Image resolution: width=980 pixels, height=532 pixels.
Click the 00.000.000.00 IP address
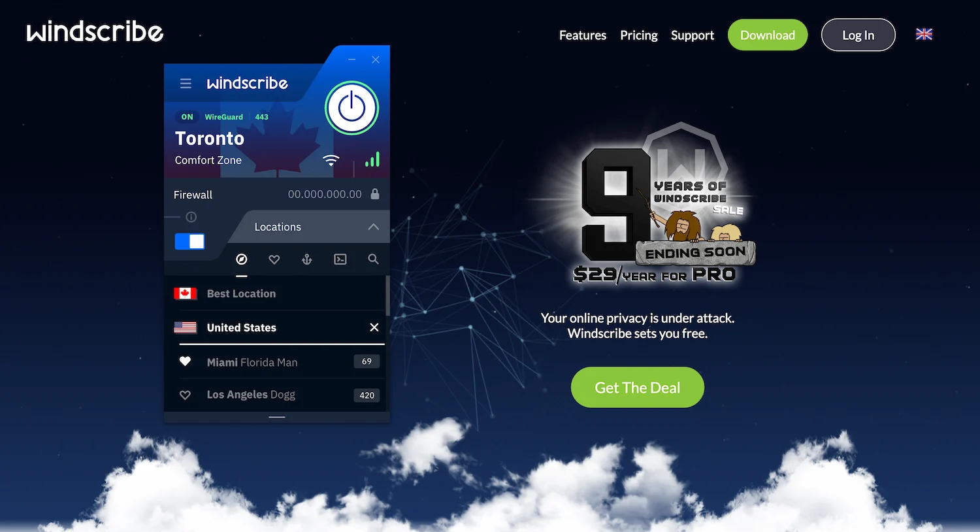point(325,194)
